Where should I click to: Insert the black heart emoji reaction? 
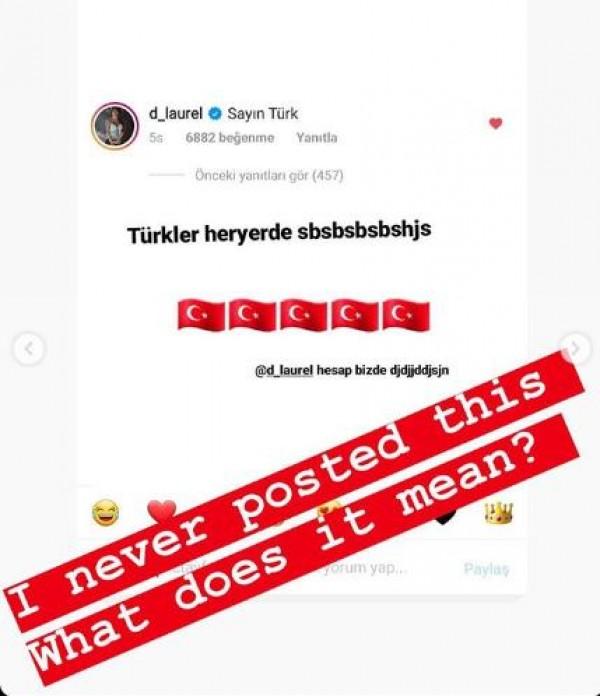(444, 516)
